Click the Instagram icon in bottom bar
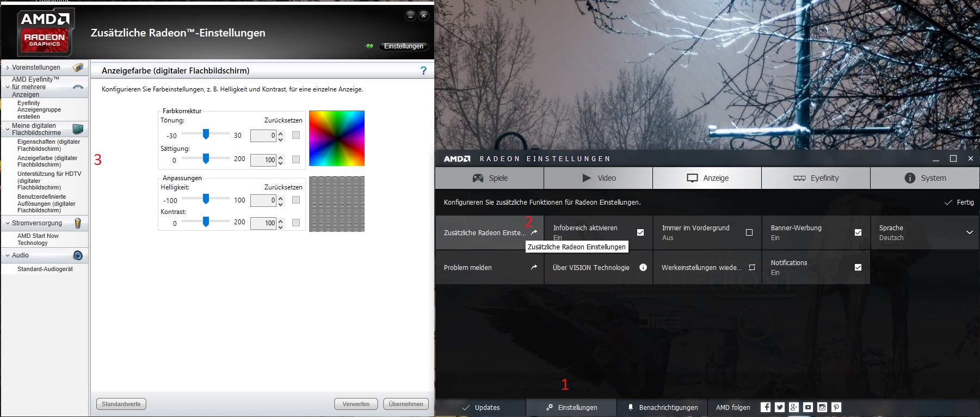This screenshot has width=980, height=417. click(822, 407)
